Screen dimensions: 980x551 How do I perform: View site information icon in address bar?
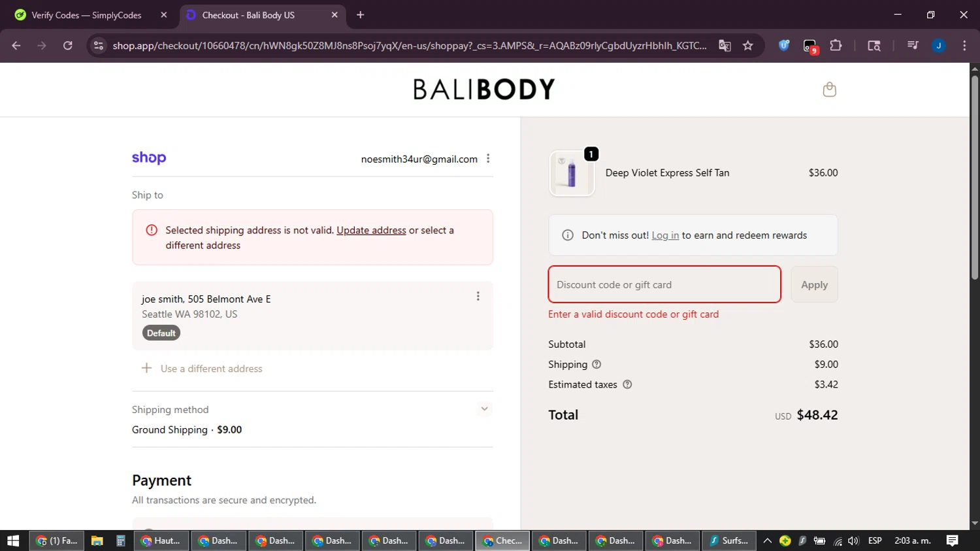[98, 46]
